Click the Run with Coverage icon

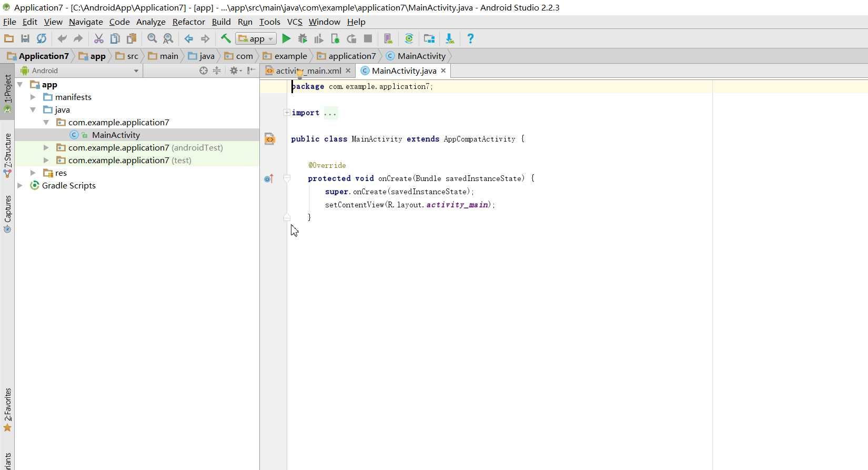(319, 38)
